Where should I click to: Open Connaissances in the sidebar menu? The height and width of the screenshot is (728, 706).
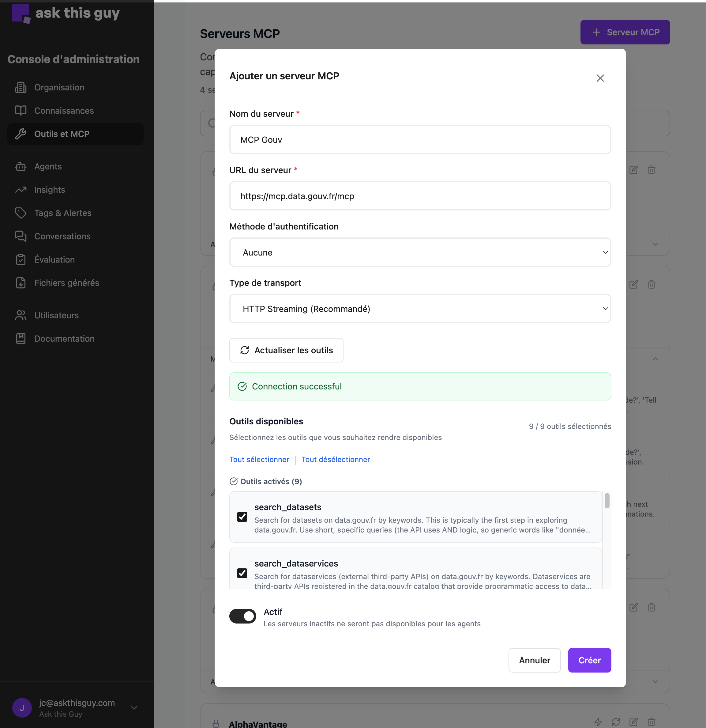pos(64,111)
